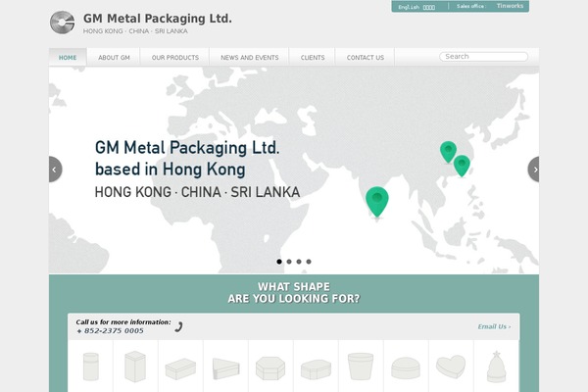Show first slide via first dot
Image resolution: width=588 pixels, height=392 pixels.
click(279, 262)
